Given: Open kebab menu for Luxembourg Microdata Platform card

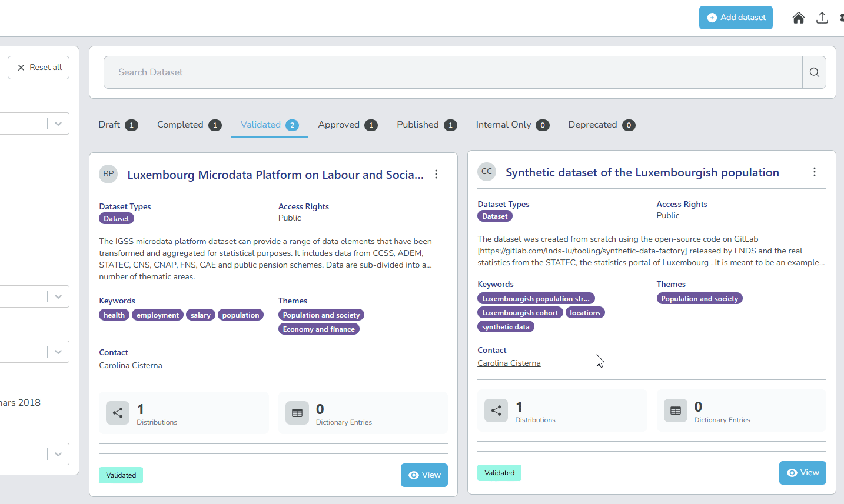Looking at the screenshot, I should (x=436, y=174).
